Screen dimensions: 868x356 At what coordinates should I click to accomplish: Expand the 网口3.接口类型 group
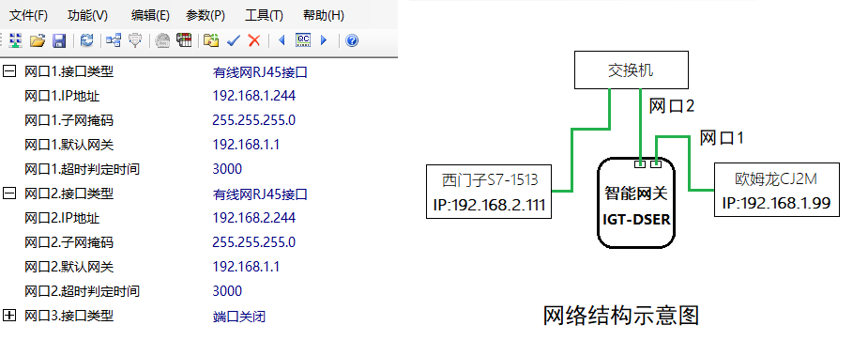(x=9, y=315)
